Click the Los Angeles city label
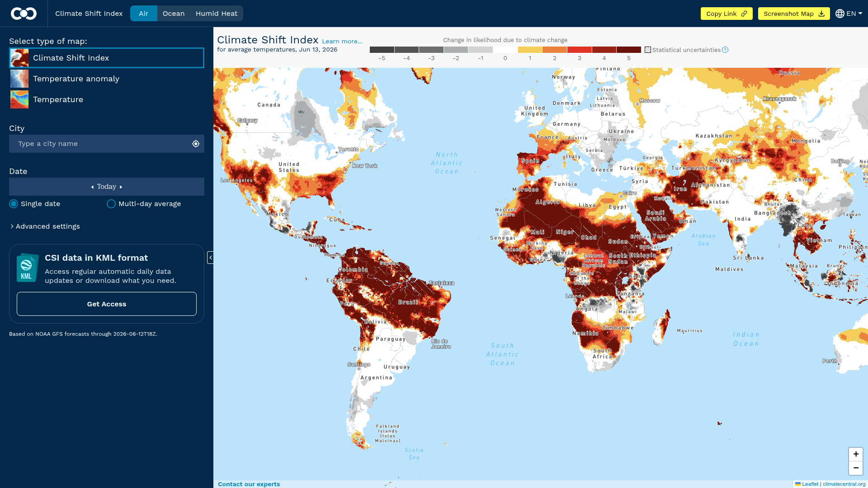 [x=236, y=180]
